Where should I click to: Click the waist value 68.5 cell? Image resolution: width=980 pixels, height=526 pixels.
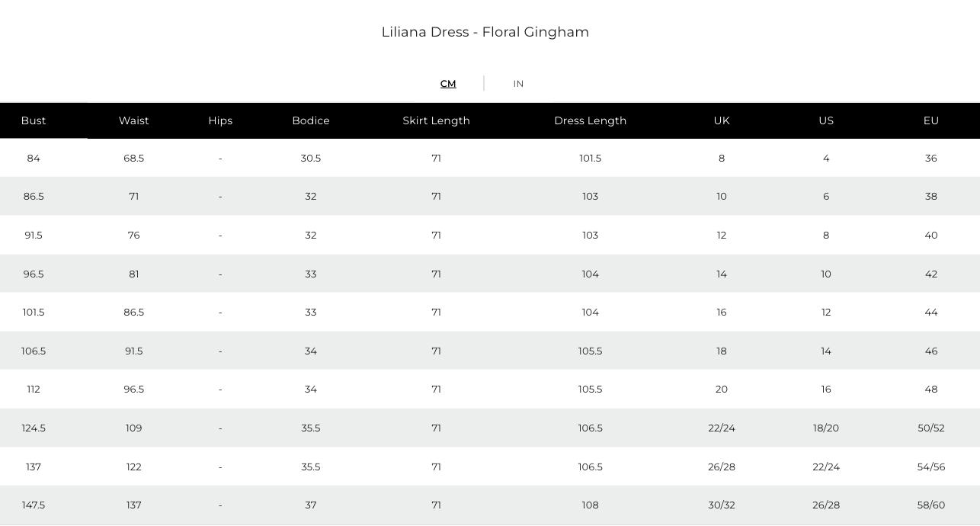134,159
